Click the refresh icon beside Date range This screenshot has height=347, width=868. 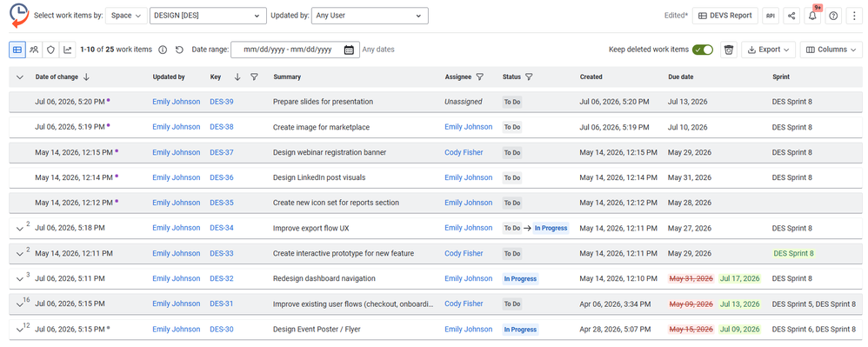pyautogui.click(x=179, y=50)
